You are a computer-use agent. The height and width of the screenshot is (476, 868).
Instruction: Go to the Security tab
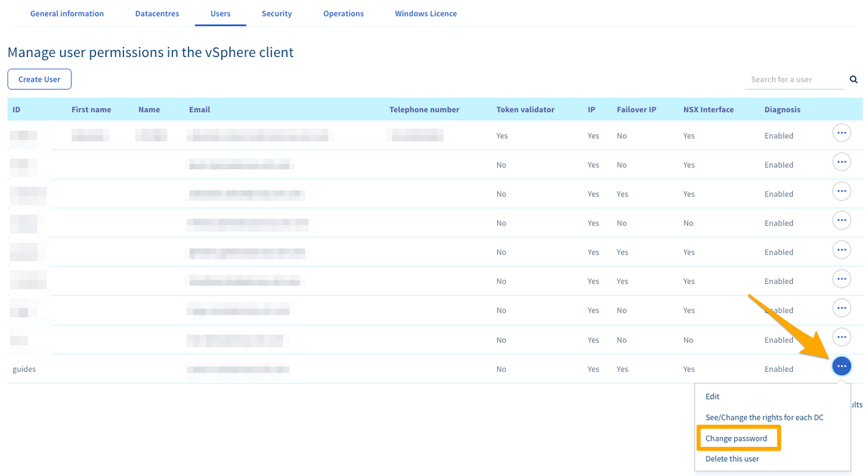(277, 14)
